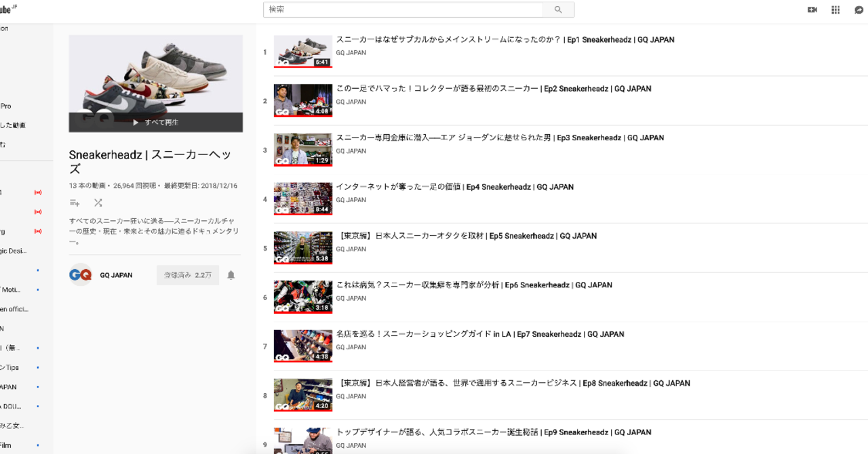The height and width of the screenshot is (454, 868).
Task: Open the Ep1 Sneakerheadz video title
Action: coord(505,40)
